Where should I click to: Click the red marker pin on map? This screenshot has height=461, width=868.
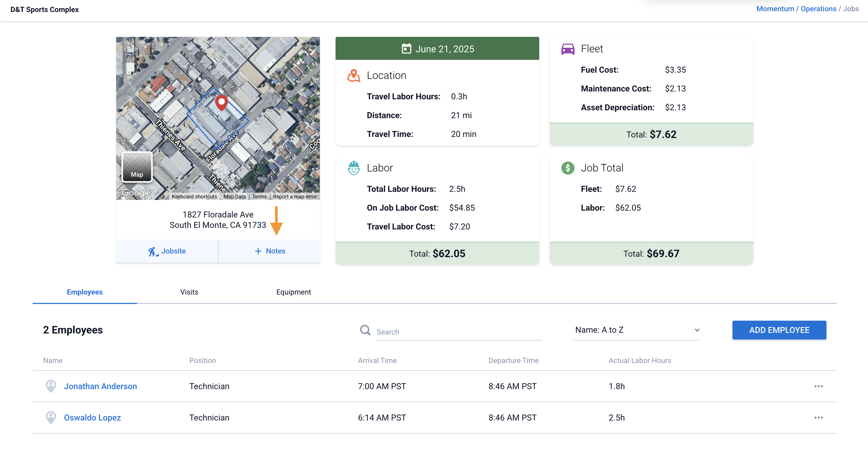(221, 102)
